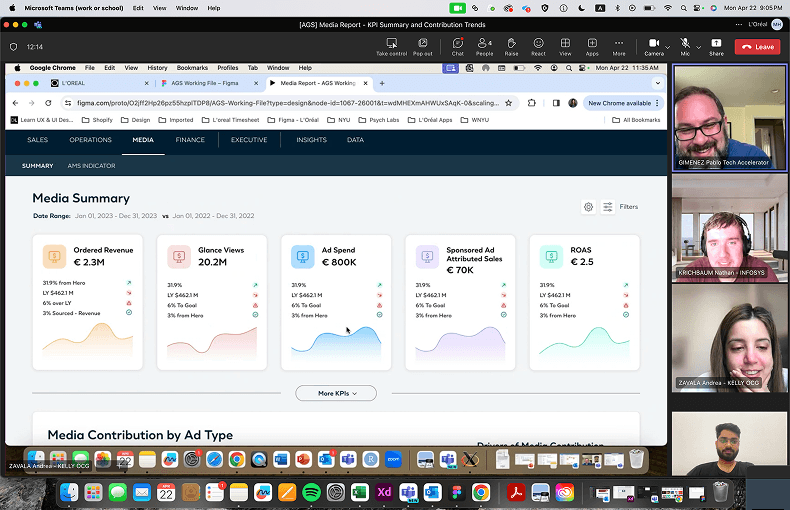Open the Teams View menu
The width and height of the screenshot is (790, 510).
click(x=159, y=8)
